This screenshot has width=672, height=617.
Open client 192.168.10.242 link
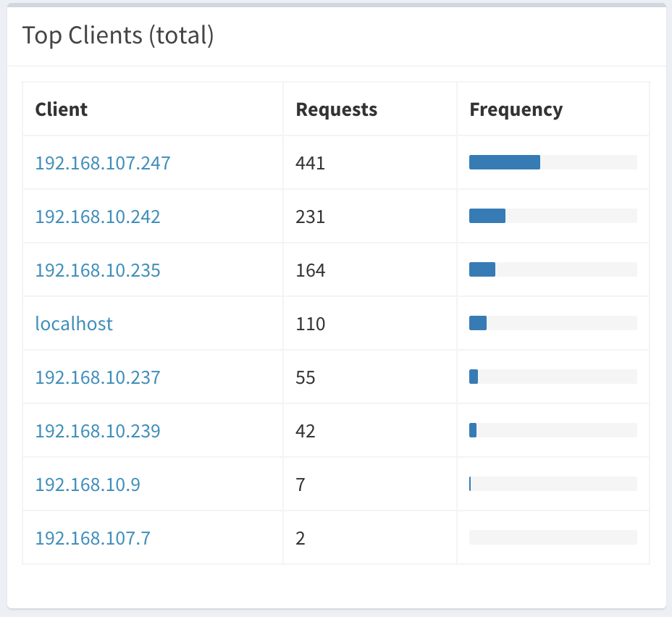pyautogui.click(x=98, y=217)
